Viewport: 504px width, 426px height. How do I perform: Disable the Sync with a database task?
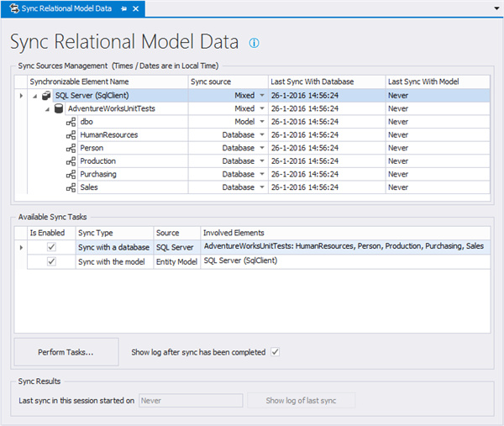pyautogui.click(x=51, y=247)
